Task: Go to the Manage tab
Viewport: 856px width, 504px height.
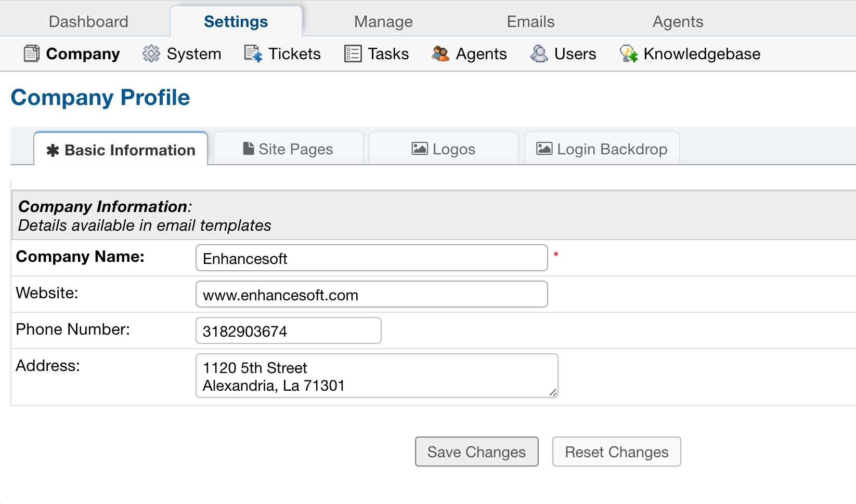Action: click(383, 22)
